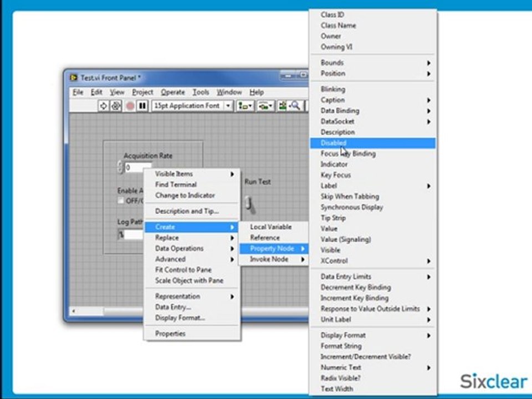The width and height of the screenshot is (532, 399).
Task: Open Data Entry... option
Action: pos(192,307)
